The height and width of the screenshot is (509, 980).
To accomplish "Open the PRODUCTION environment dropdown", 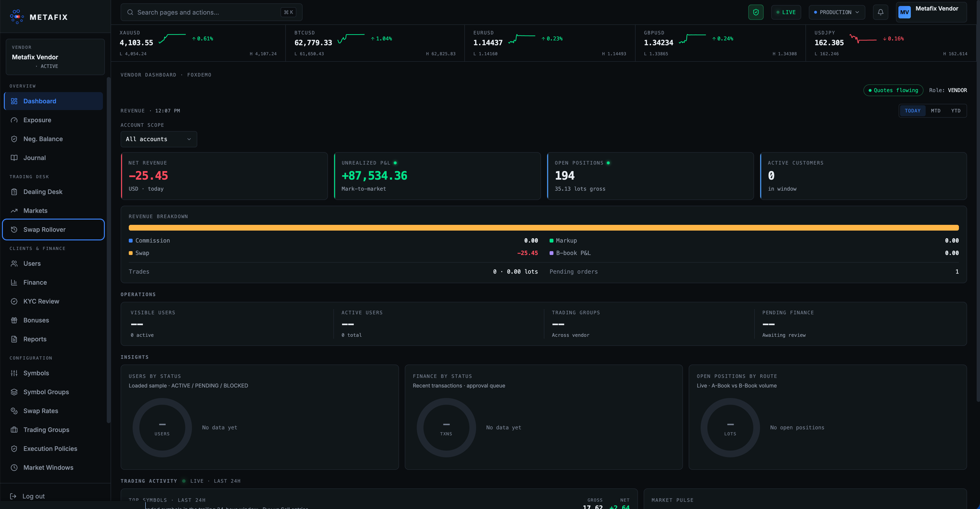I will pos(837,12).
